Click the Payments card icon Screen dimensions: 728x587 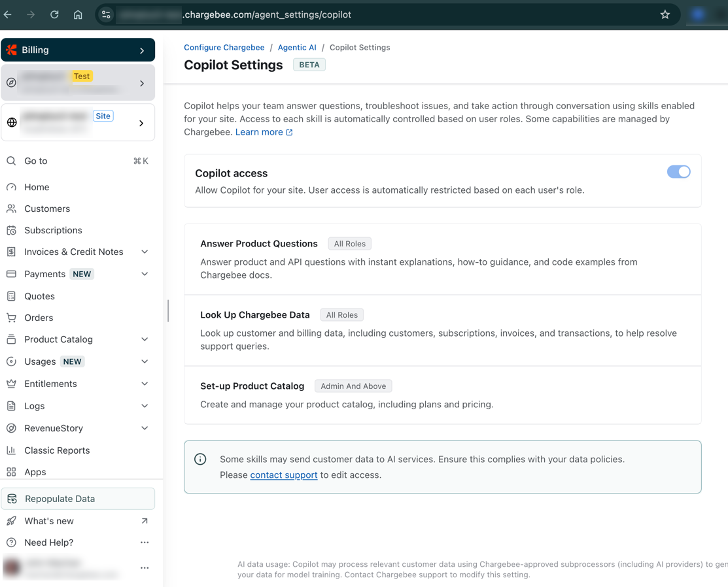pos(12,274)
